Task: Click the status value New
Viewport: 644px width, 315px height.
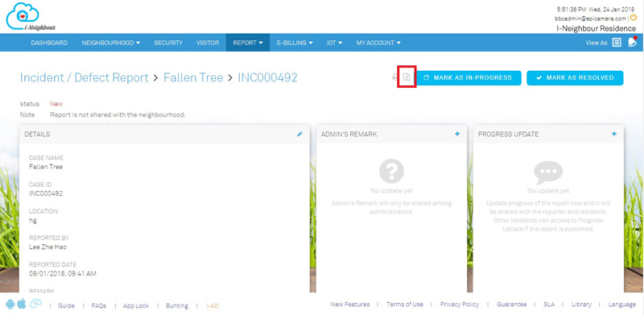Action: tap(56, 104)
